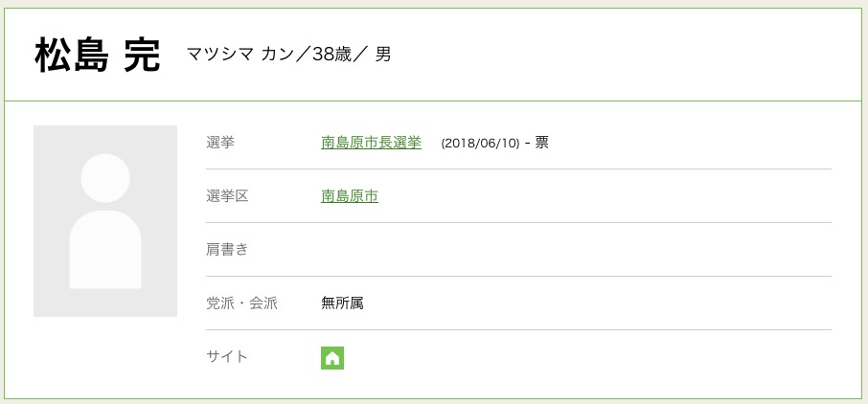Click the 選挙区 row label
Viewport: 868px width, 404px height.
[x=227, y=196]
